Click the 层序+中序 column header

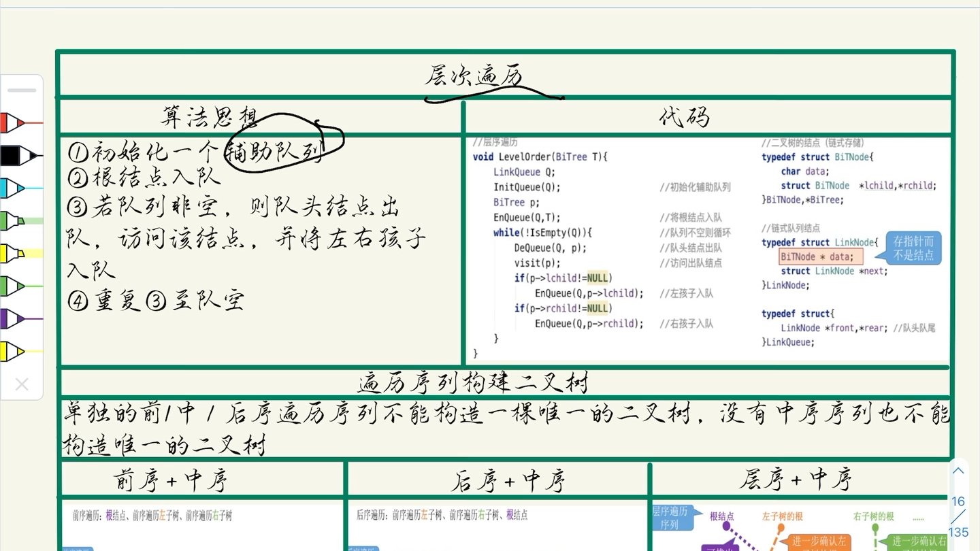796,480
